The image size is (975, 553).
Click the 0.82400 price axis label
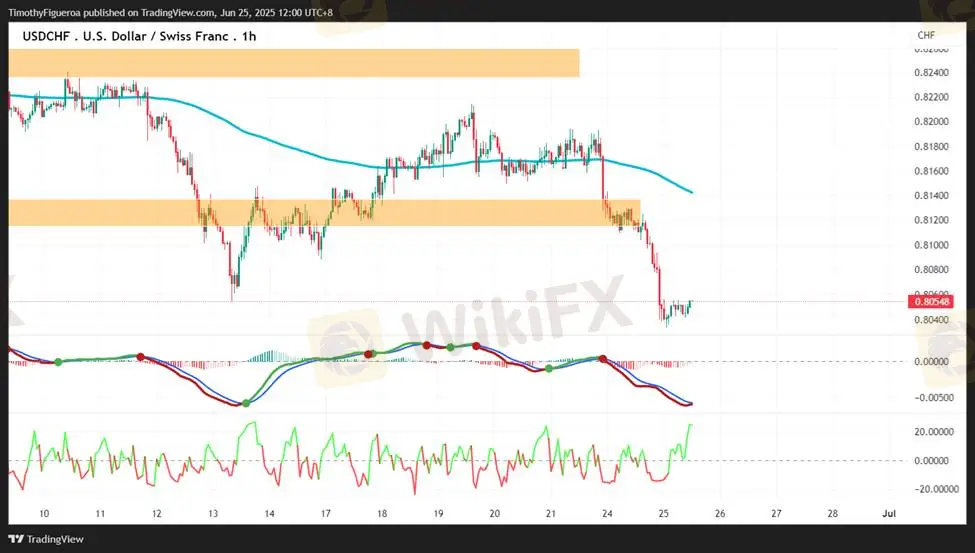tap(931, 73)
